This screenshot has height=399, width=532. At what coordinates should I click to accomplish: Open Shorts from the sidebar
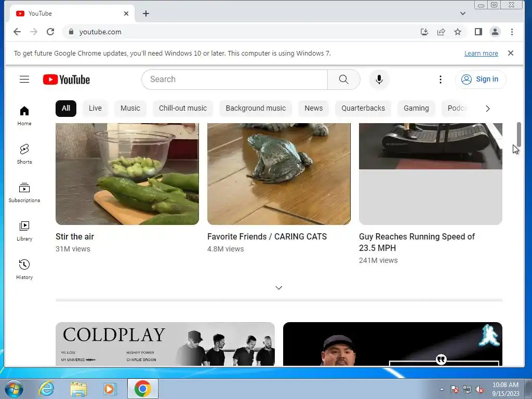pyautogui.click(x=24, y=154)
